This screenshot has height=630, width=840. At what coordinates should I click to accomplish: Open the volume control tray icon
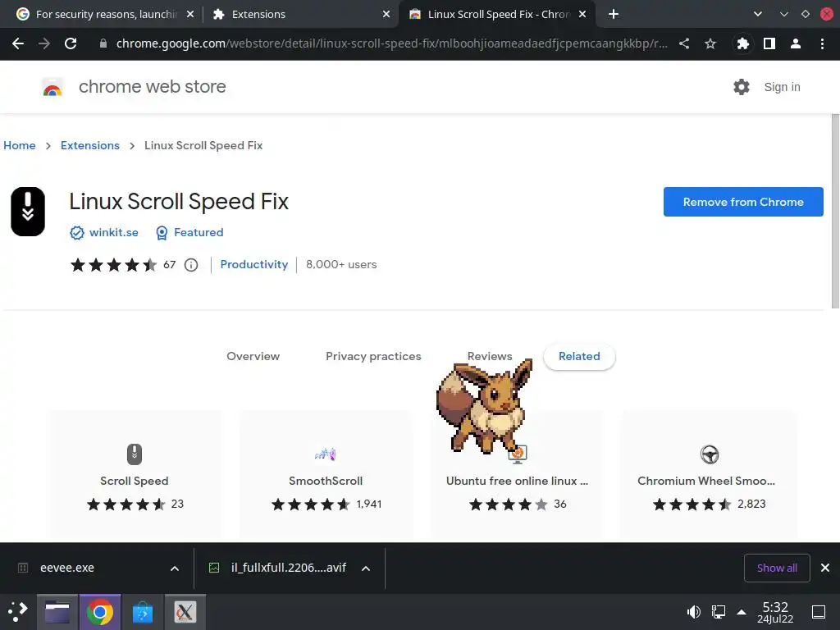(x=693, y=612)
